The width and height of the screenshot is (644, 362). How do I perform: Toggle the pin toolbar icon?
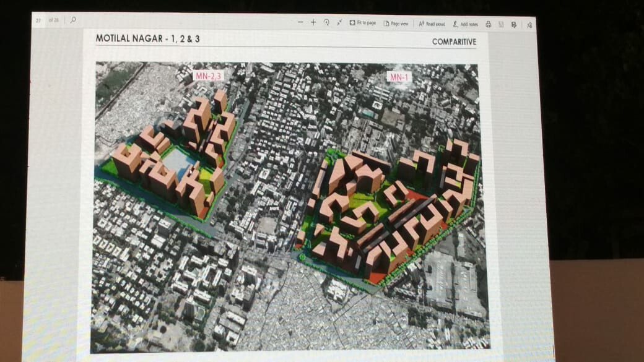tap(529, 25)
